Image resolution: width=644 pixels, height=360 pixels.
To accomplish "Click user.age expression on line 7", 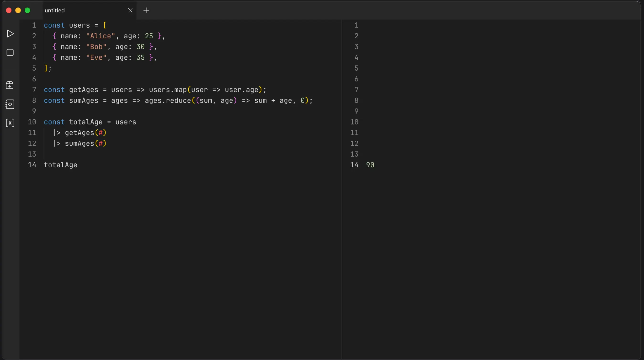I will 242,90.
